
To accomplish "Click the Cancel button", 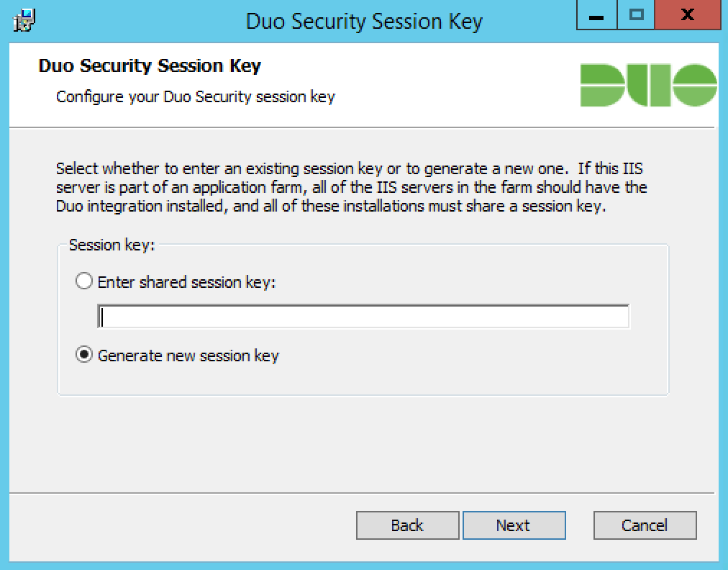I will coord(645,525).
